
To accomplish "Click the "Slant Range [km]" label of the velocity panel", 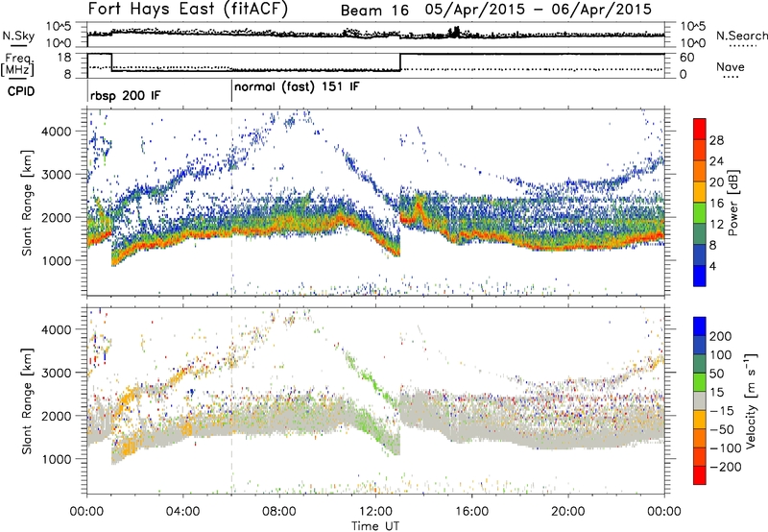I will [27, 401].
